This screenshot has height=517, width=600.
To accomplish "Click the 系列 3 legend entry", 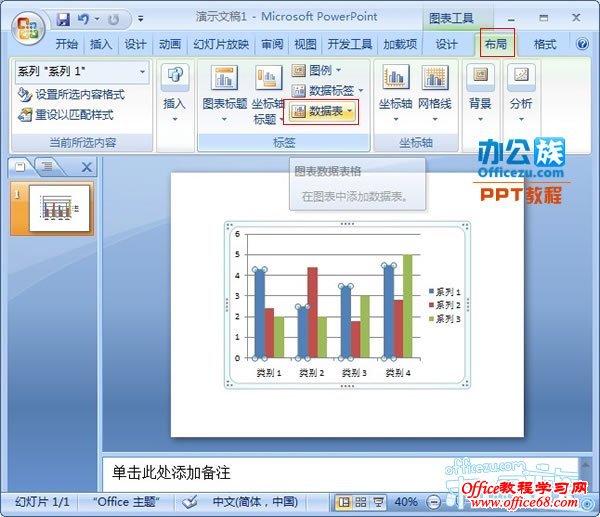I will click(x=445, y=318).
